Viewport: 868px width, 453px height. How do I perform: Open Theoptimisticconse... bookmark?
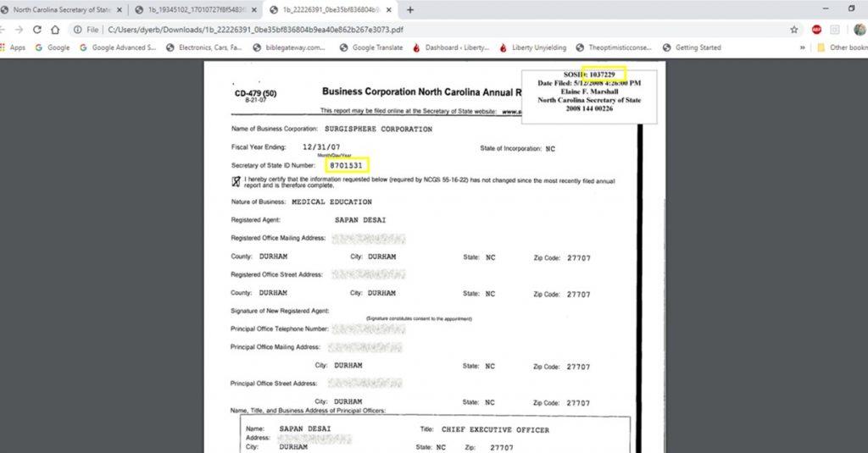point(614,47)
